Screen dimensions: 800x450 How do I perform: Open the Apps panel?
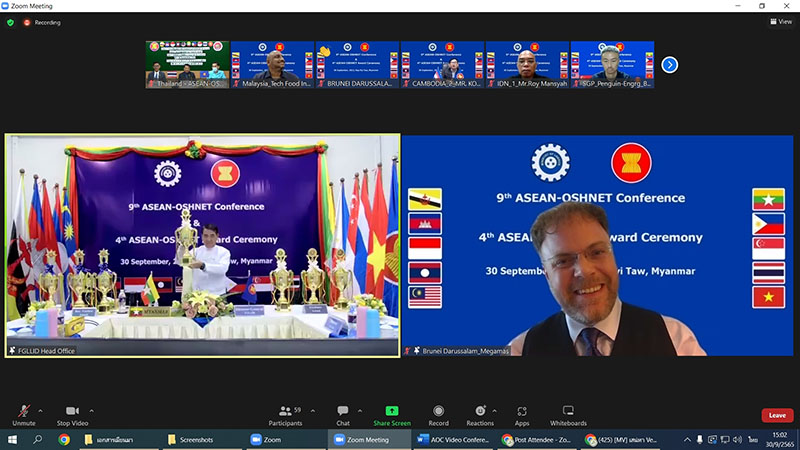[522, 410]
